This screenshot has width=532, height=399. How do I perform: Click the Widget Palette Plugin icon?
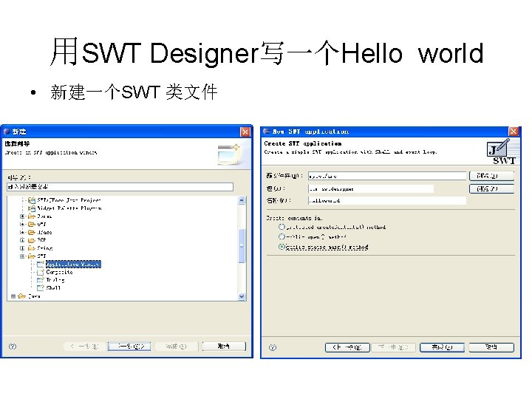click(x=32, y=208)
